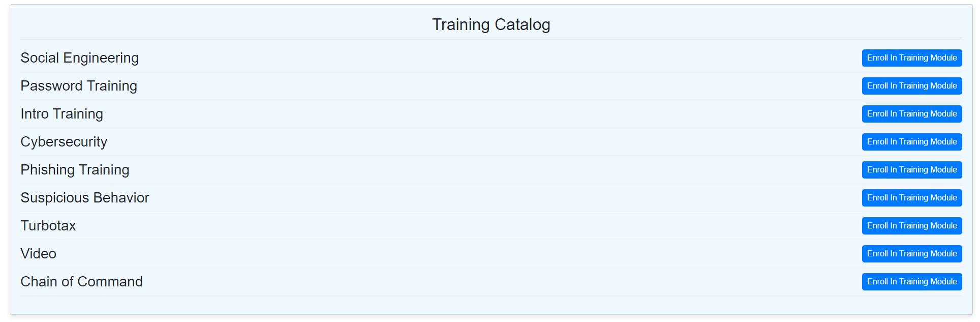Select the Intro Training course title
Screen dimensions: 980x322
tap(62, 114)
